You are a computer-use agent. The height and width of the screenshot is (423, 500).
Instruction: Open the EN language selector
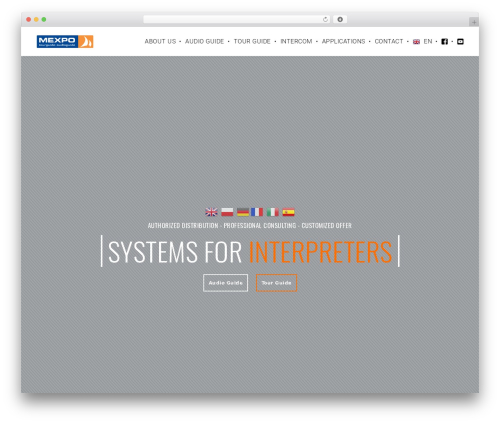428,41
